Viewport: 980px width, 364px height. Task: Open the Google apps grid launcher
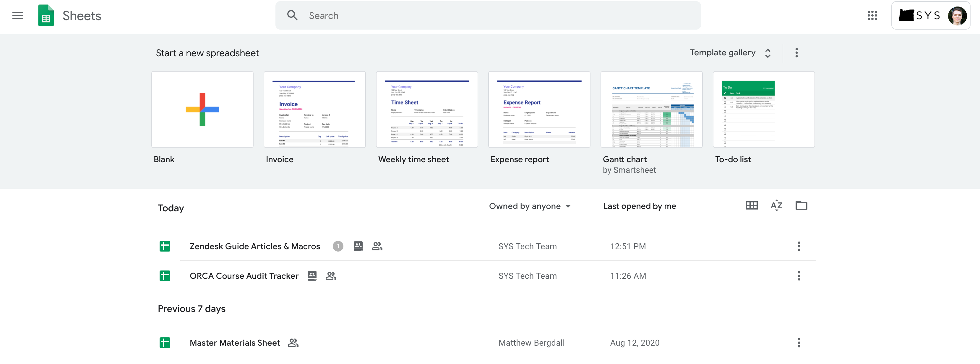point(872,16)
